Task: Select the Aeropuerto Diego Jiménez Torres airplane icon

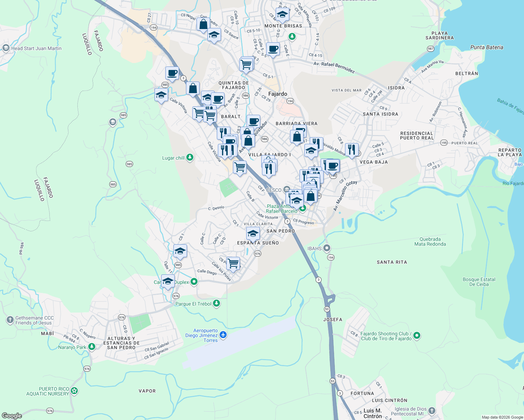Action: (223, 335)
